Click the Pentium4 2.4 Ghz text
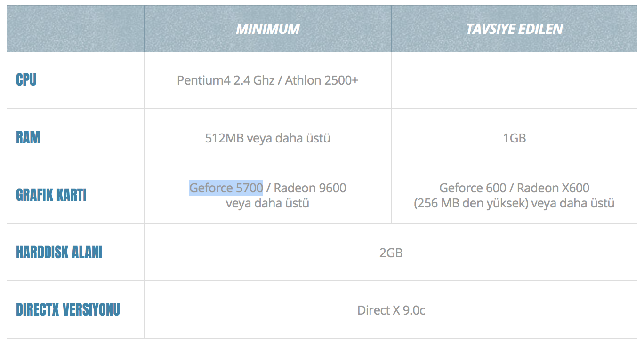 point(226,80)
